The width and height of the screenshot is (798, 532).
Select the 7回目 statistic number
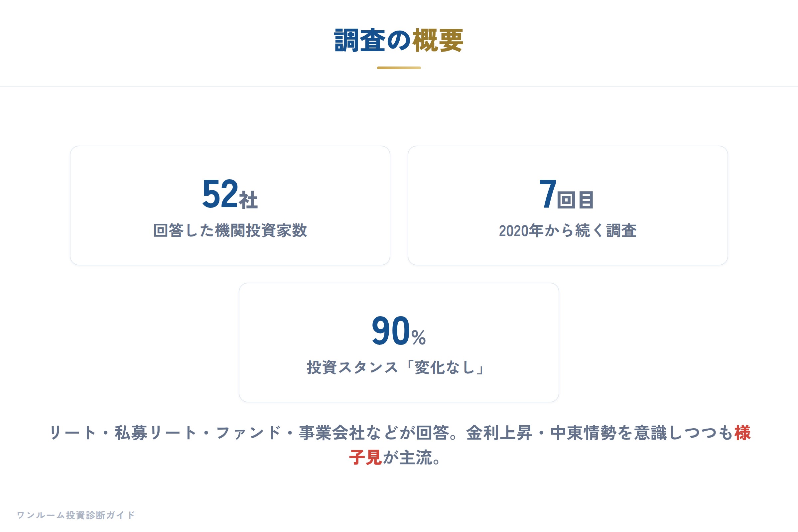[x=566, y=194]
